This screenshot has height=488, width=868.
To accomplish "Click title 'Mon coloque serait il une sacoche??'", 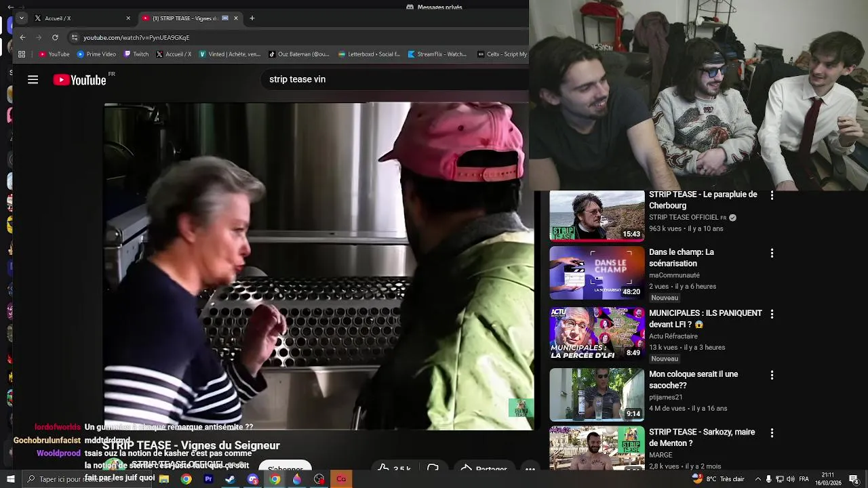I will tap(693, 380).
